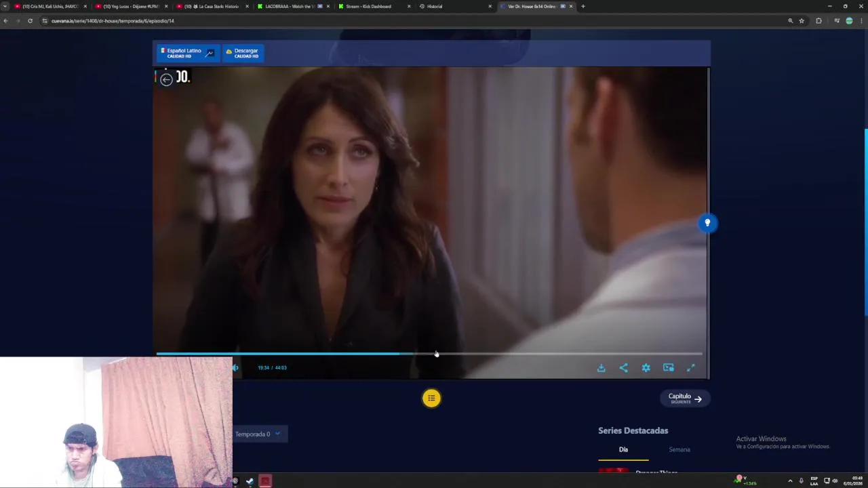Open a new browser tab
This screenshot has height=488, width=868.
pos(583,6)
